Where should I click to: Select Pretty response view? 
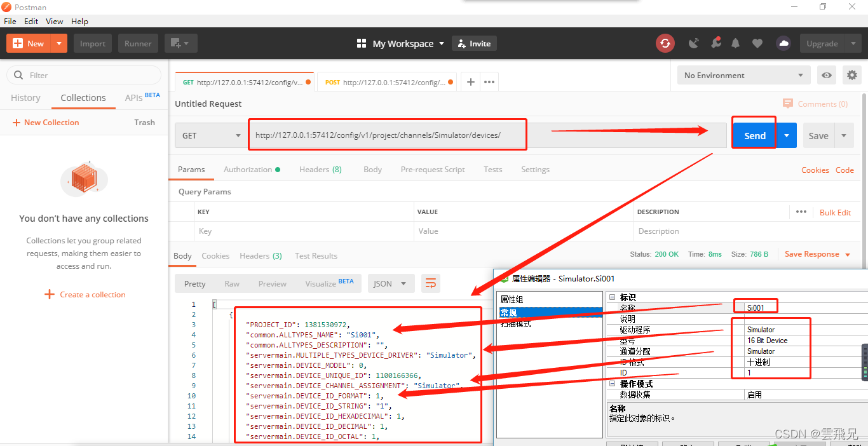pos(194,283)
